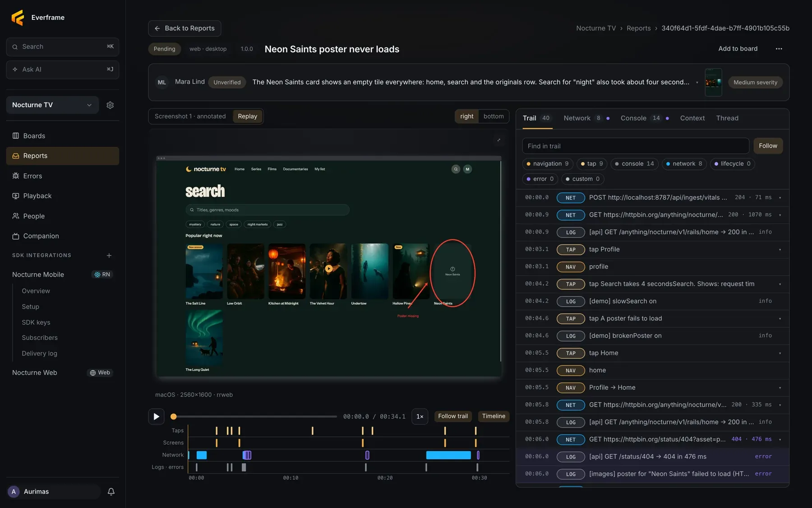Switch to the Console tab

[x=644, y=118]
